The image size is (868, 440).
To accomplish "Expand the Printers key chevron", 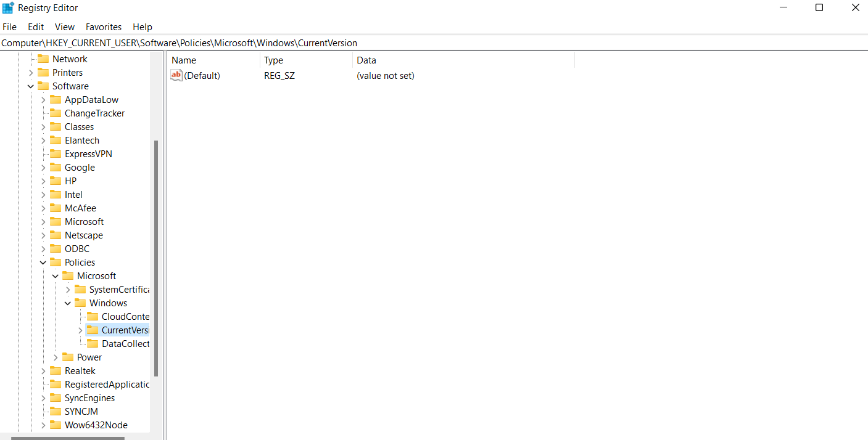I will (x=30, y=72).
